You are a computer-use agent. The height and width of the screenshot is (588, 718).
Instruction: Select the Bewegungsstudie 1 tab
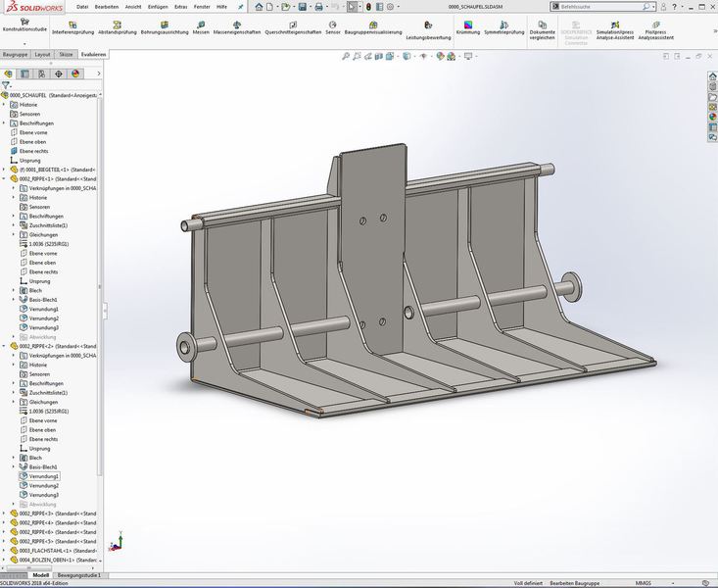[x=79, y=575]
